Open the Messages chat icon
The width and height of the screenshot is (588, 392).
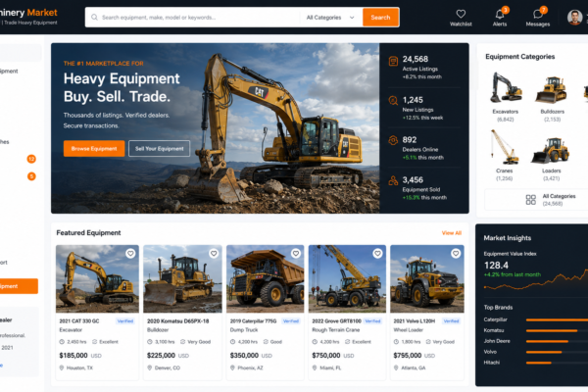click(x=537, y=15)
